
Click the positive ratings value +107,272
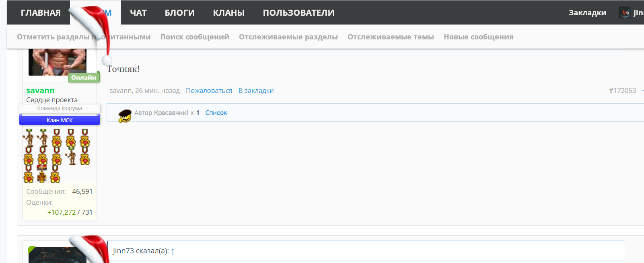point(62,212)
